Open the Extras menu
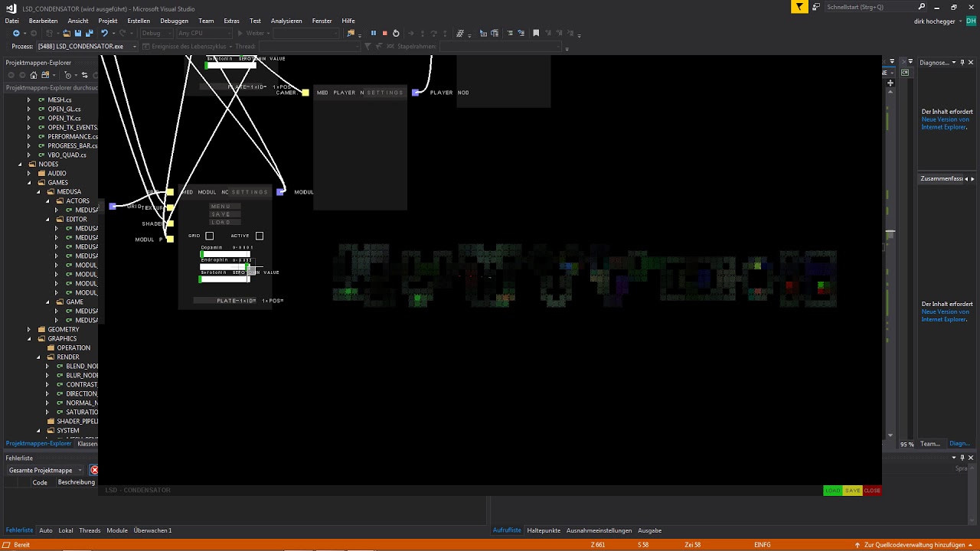980x551 pixels. (231, 21)
